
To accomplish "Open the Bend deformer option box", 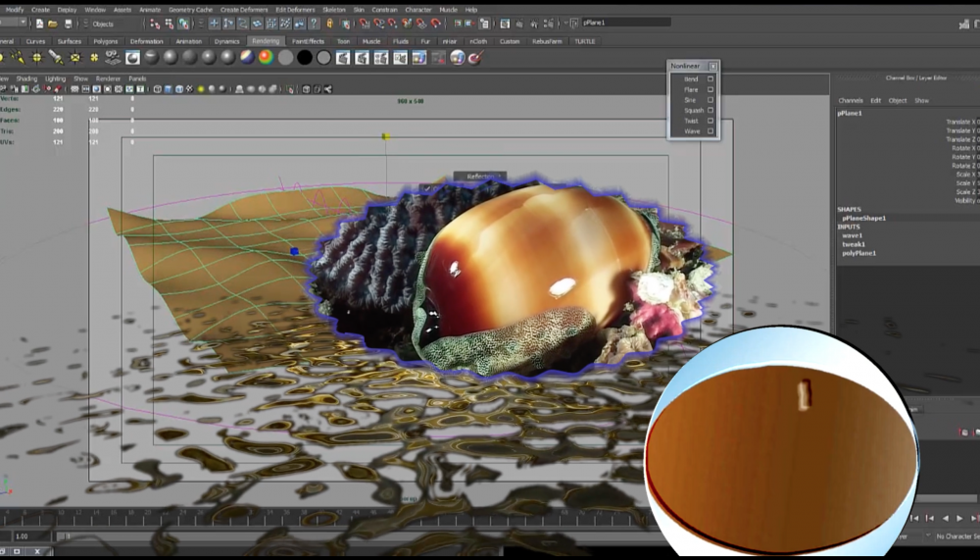I will [x=710, y=78].
